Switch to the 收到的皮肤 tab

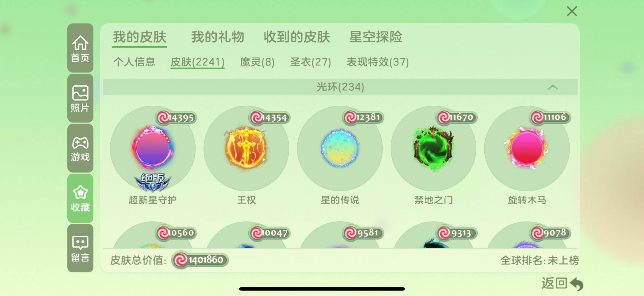point(297,37)
